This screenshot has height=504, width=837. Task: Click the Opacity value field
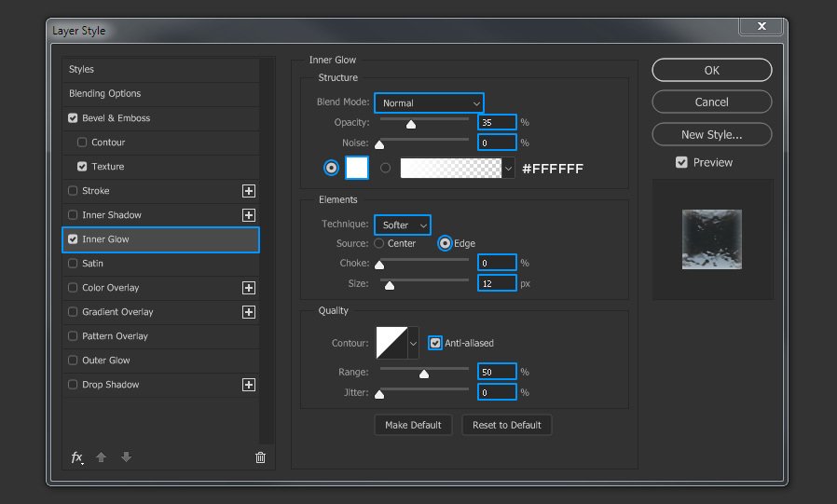(x=497, y=122)
